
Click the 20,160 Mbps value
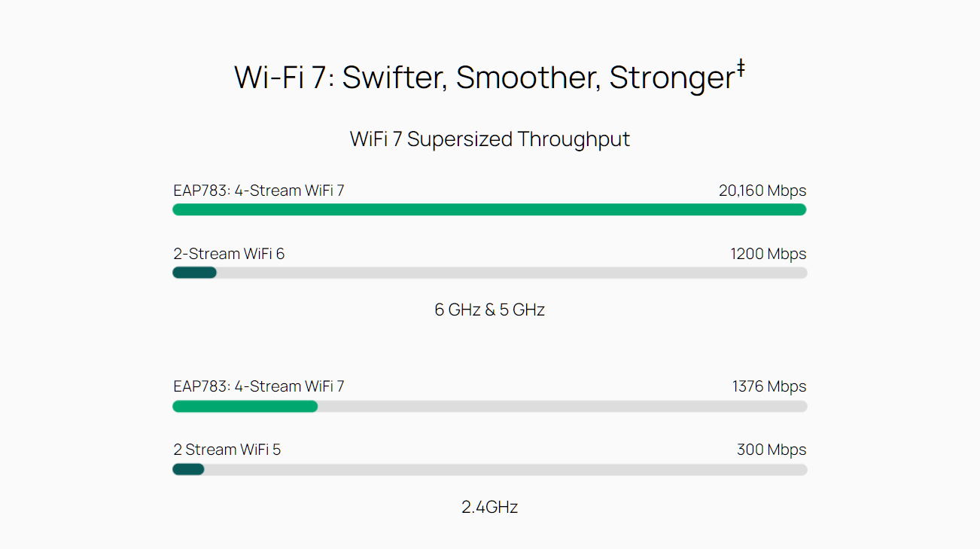[x=762, y=191]
